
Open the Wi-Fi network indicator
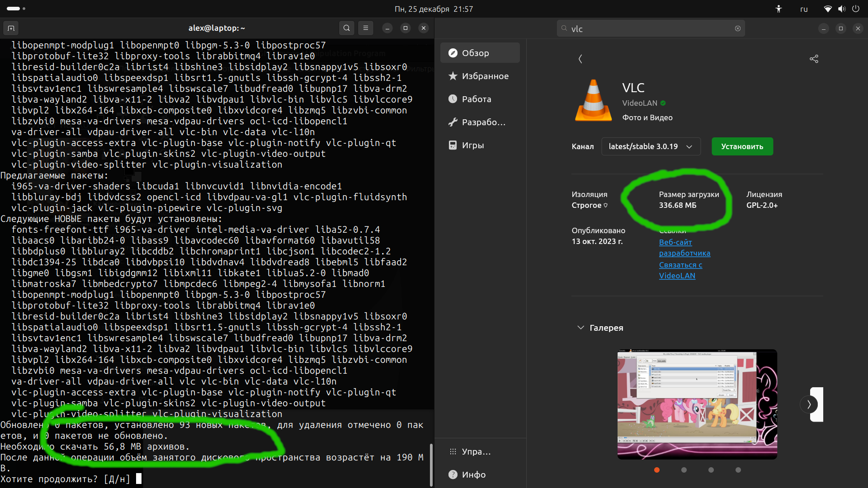[x=828, y=9]
